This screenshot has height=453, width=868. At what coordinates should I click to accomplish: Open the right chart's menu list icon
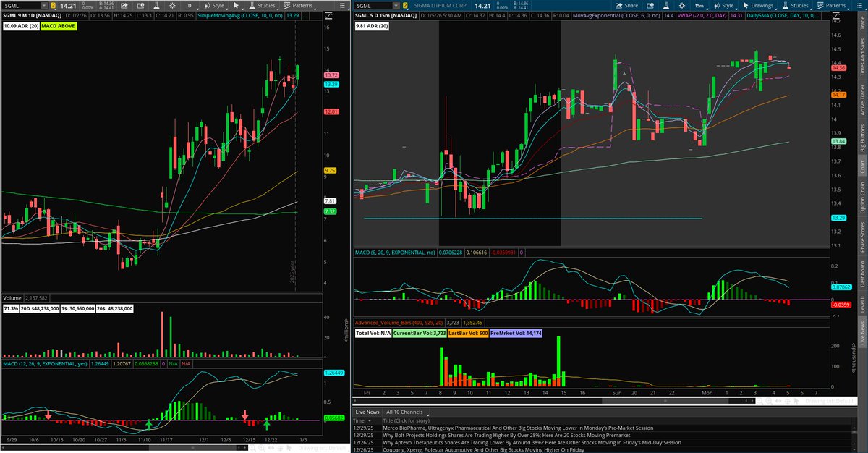(859, 6)
